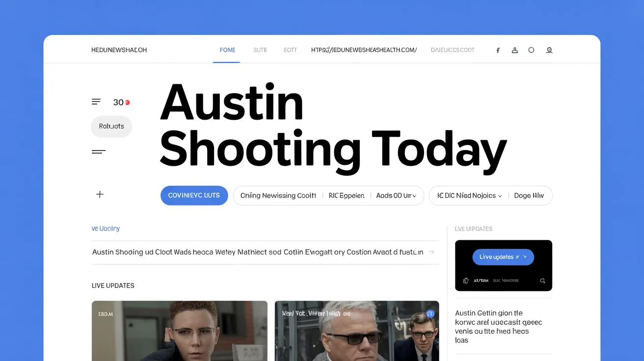Click the 30 counter in left sidebar
644x361 pixels.
(x=118, y=103)
